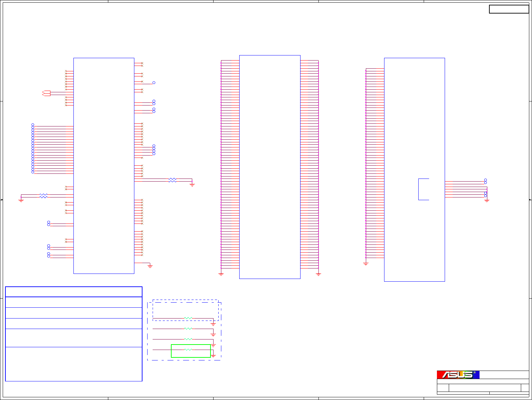Select the middle component block
The image size is (532, 400).
pos(270,167)
